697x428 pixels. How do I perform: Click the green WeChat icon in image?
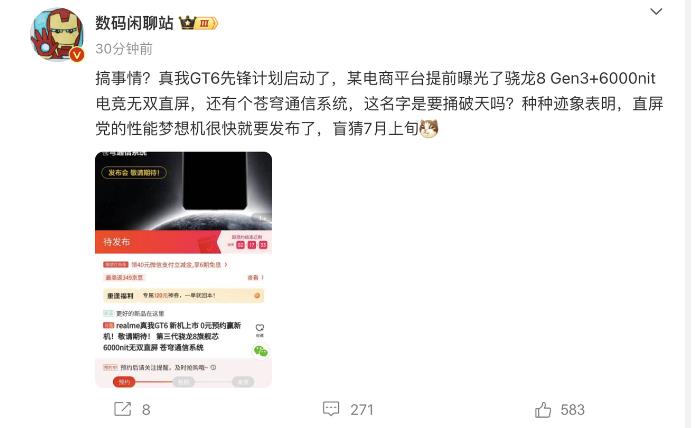pyautogui.click(x=260, y=351)
